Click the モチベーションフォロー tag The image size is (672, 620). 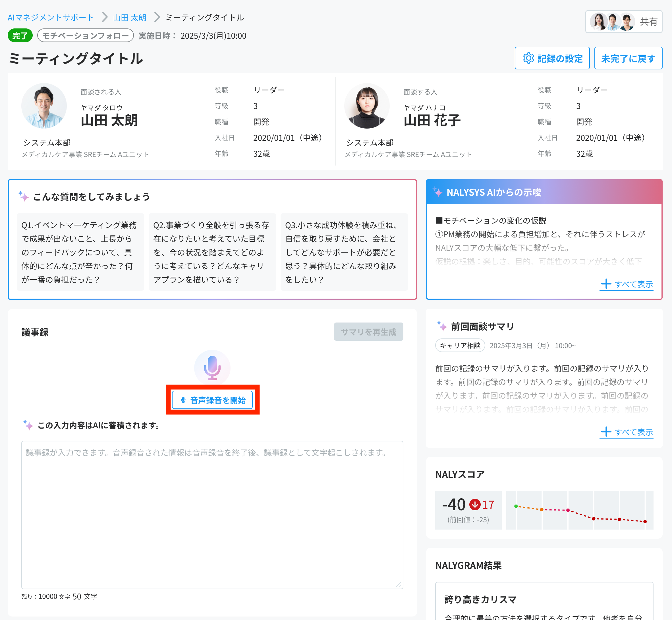[86, 36]
